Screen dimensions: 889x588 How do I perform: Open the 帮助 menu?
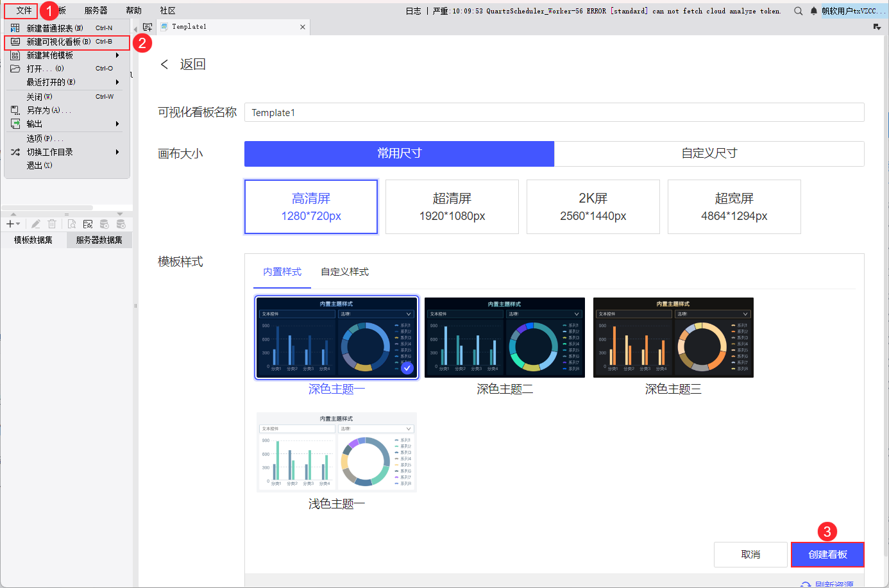[134, 11]
